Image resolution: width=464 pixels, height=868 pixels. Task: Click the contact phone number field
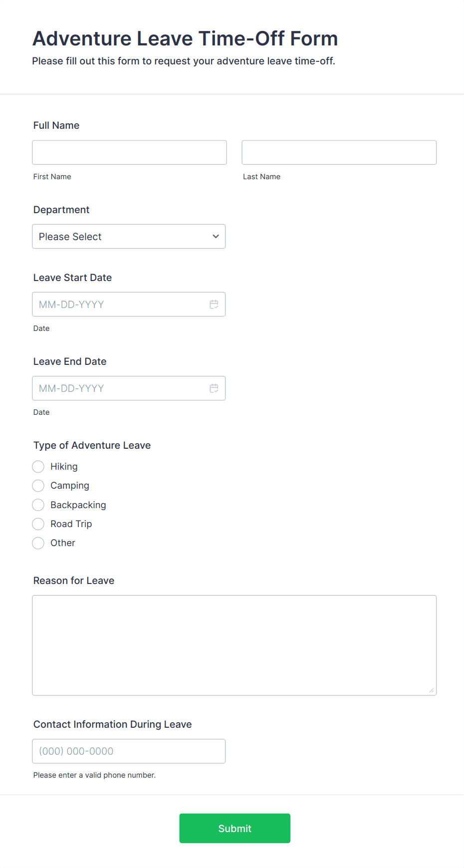point(129,751)
